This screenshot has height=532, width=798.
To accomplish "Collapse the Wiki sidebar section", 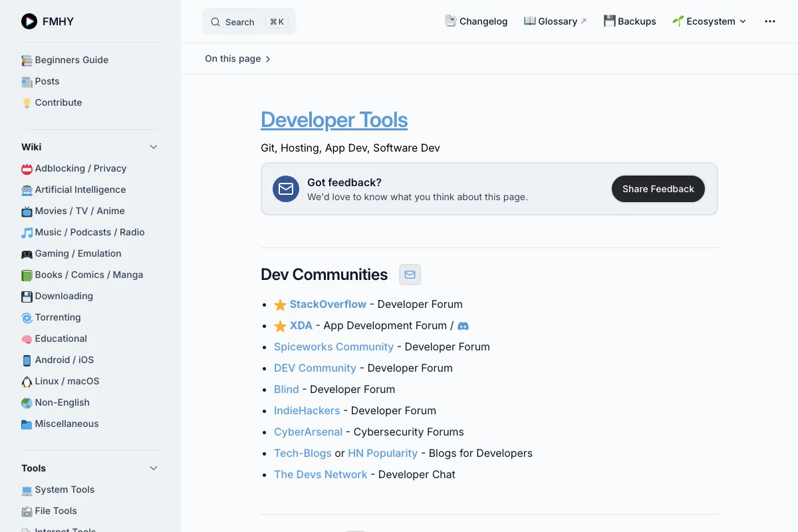I will (x=154, y=147).
